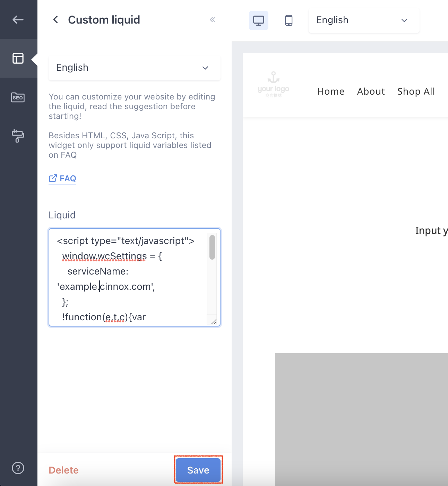Open the FAQ link
448x486 pixels.
coord(62,179)
